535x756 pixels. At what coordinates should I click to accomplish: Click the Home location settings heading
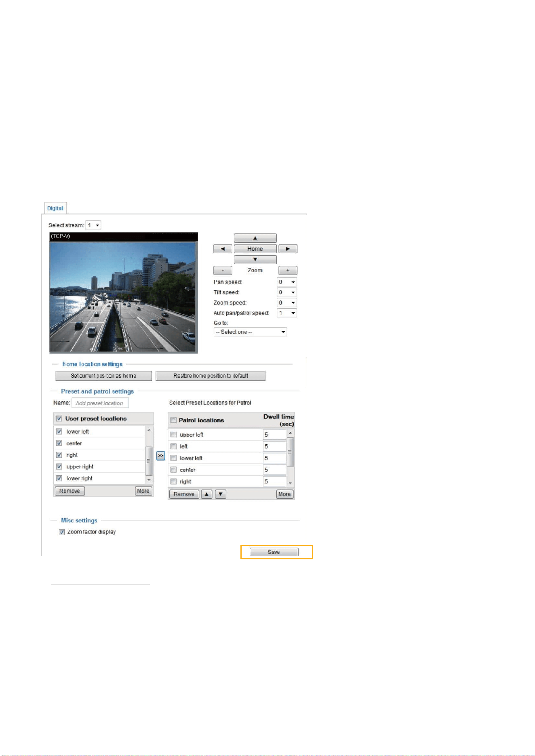click(x=92, y=364)
